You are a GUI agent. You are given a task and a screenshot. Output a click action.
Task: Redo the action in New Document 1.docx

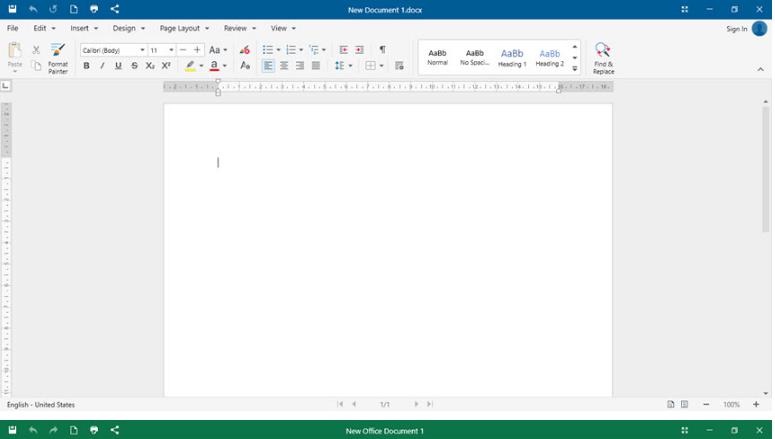[x=53, y=9]
